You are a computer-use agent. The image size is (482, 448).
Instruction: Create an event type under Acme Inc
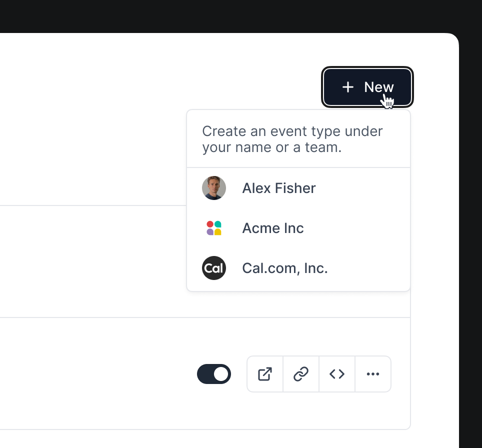coord(272,228)
